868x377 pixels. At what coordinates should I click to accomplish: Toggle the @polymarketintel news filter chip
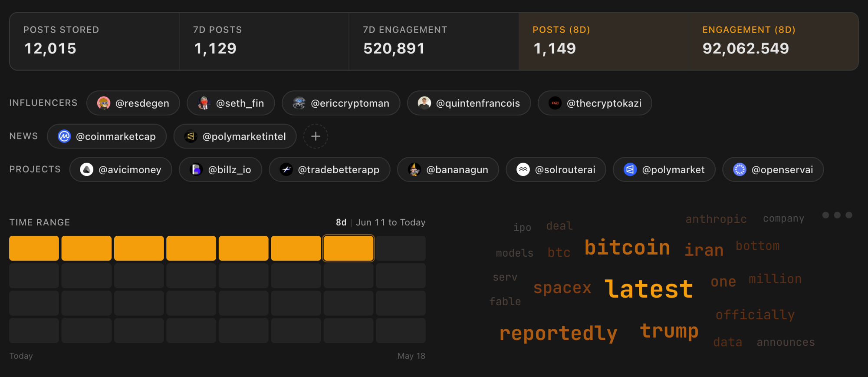click(235, 136)
